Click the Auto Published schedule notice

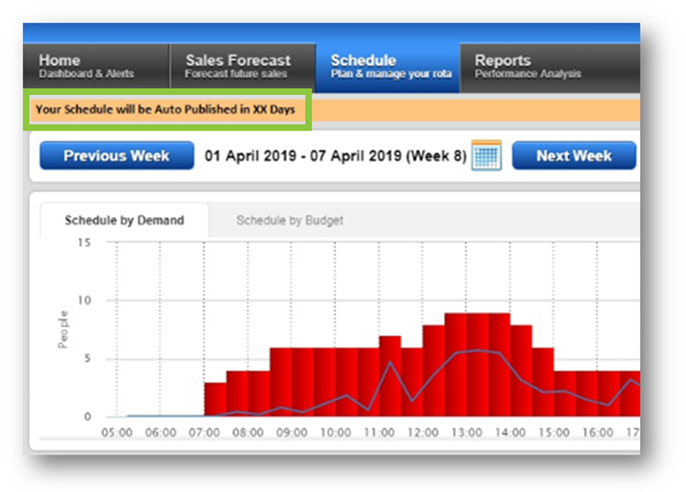166,109
